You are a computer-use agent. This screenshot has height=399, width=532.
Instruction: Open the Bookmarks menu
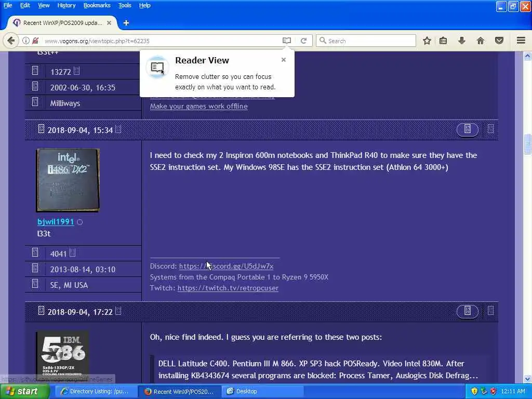(x=97, y=5)
